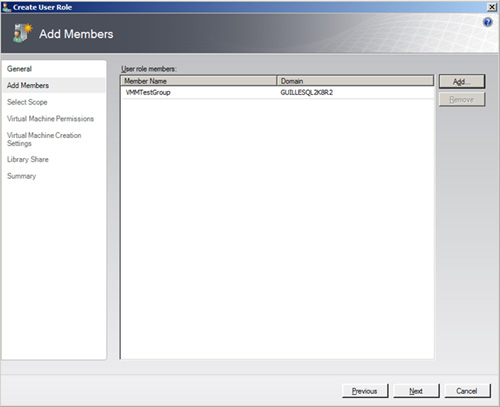Jump to Library Share step

point(28,159)
